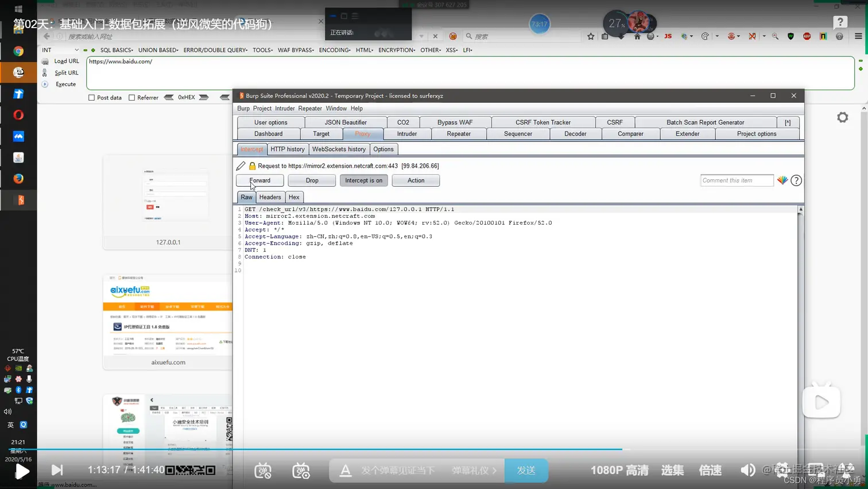Click the video progress bar

pos(434,449)
